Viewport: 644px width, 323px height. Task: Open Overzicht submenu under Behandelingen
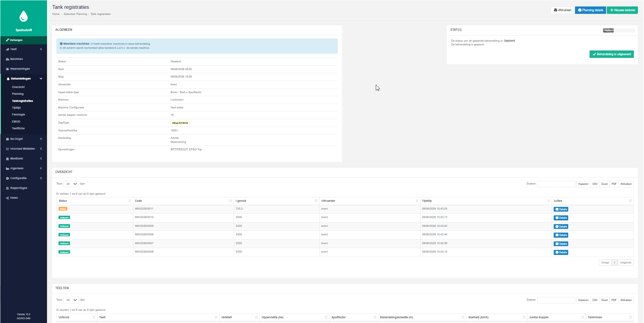pos(18,87)
